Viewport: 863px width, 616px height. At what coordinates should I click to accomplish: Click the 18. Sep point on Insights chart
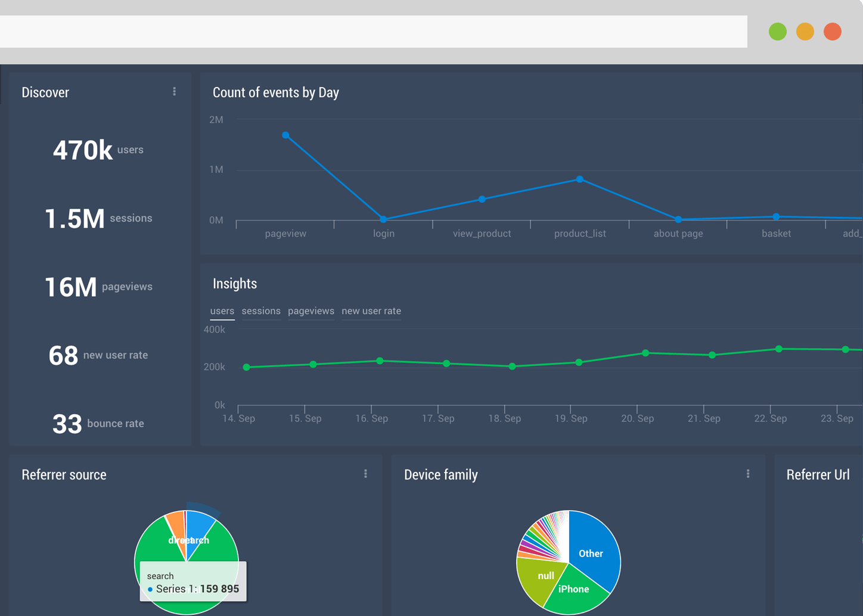(x=513, y=366)
